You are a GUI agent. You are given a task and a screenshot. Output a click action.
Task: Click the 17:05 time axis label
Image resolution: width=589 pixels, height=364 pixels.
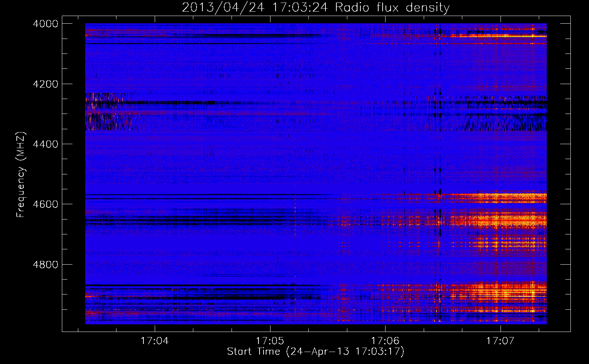pyautogui.click(x=270, y=341)
